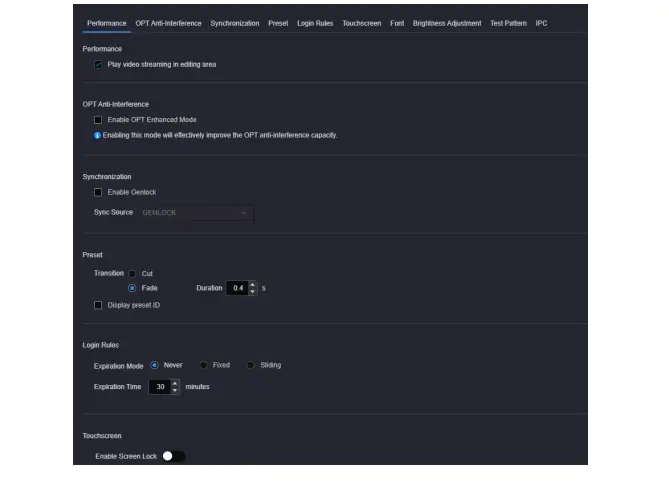Open the IPC tab
This screenshot has width=669, height=487.
[541, 23]
